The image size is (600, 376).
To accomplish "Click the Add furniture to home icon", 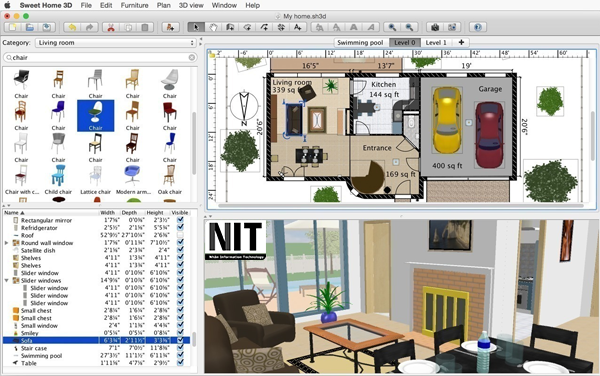I will tap(171, 28).
